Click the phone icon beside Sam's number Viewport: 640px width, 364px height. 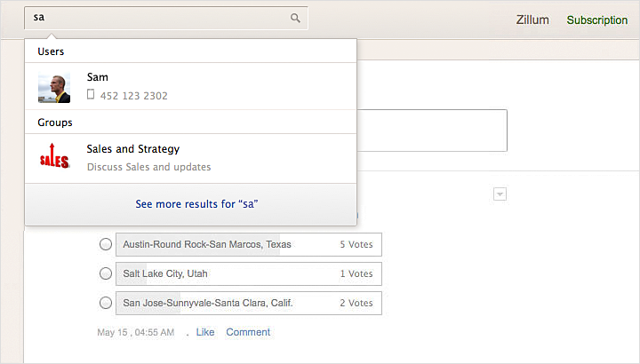(x=91, y=95)
